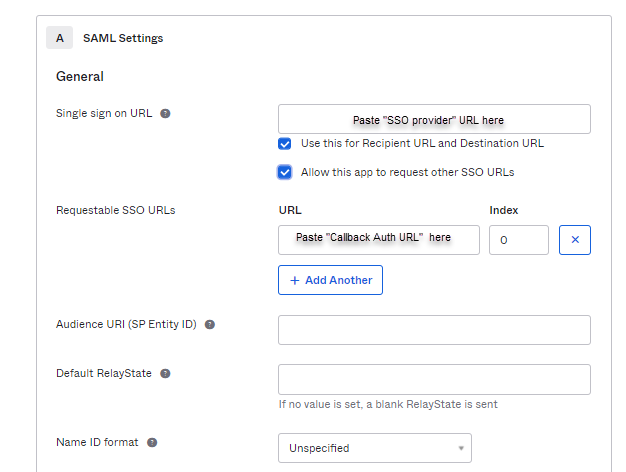
Task: Uncheck Use this for Recipient URL checkbox
Action: point(285,144)
